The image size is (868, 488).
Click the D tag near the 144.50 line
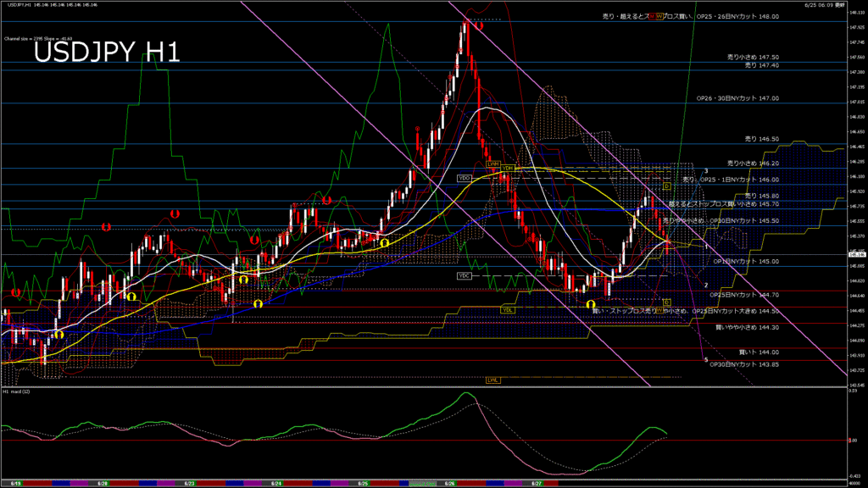(x=667, y=302)
